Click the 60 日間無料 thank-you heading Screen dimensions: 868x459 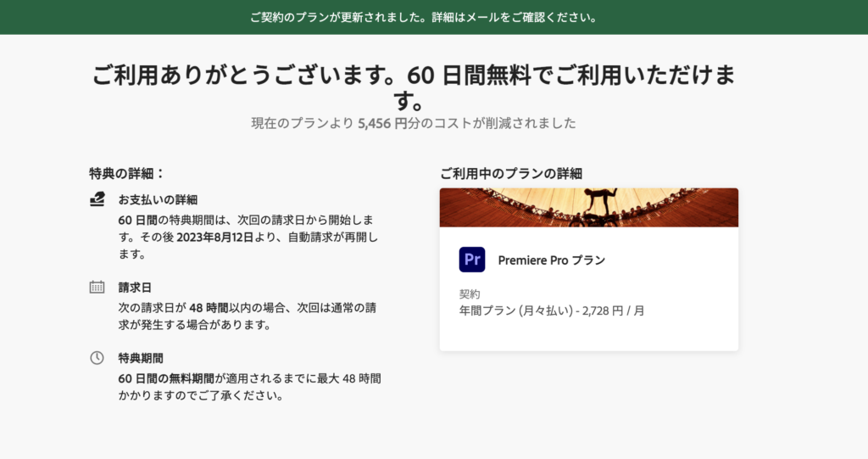(x=414, y=87)
